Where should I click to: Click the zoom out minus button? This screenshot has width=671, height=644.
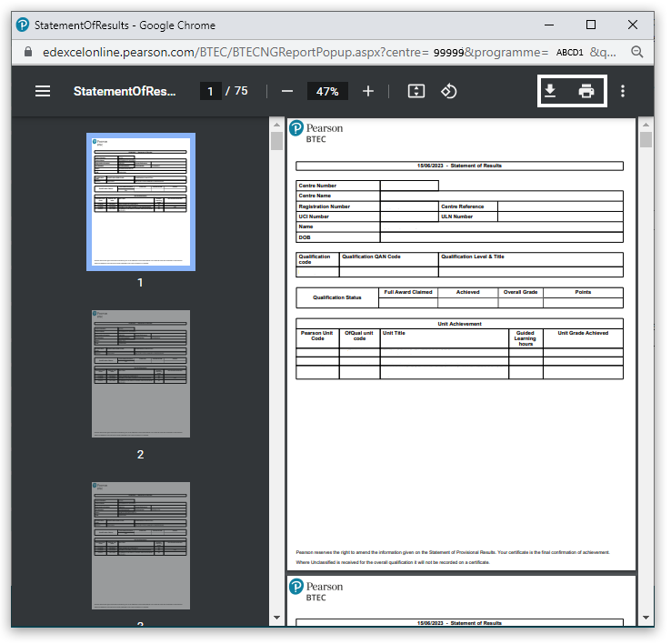tap(287, 91)
